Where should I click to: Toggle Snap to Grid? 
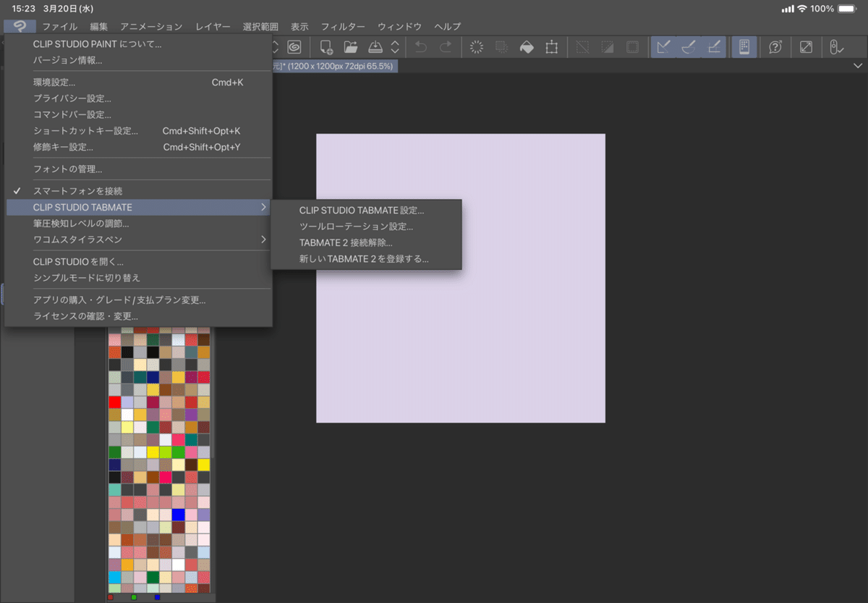pos(713,47)
